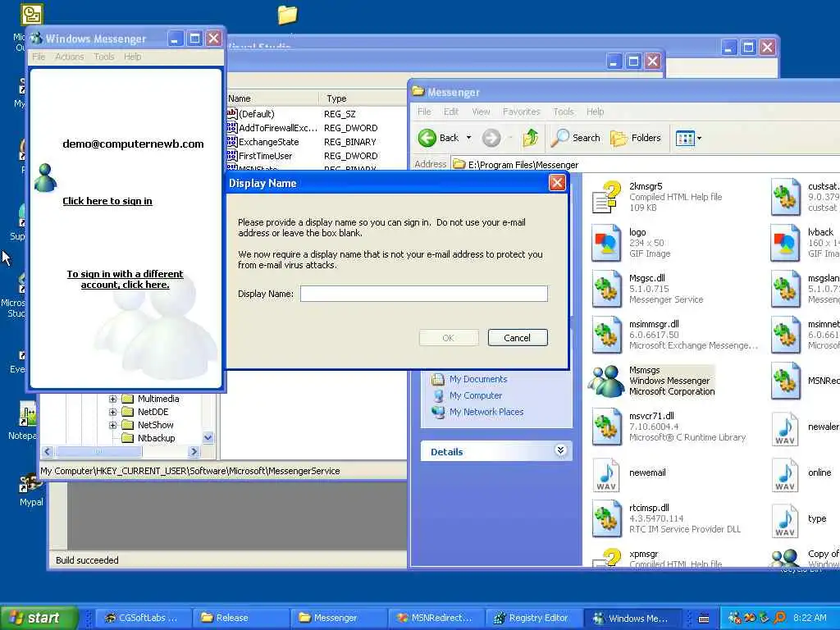
Task: Expand the NetDDE registry key
Action: (x=112, y=412)
